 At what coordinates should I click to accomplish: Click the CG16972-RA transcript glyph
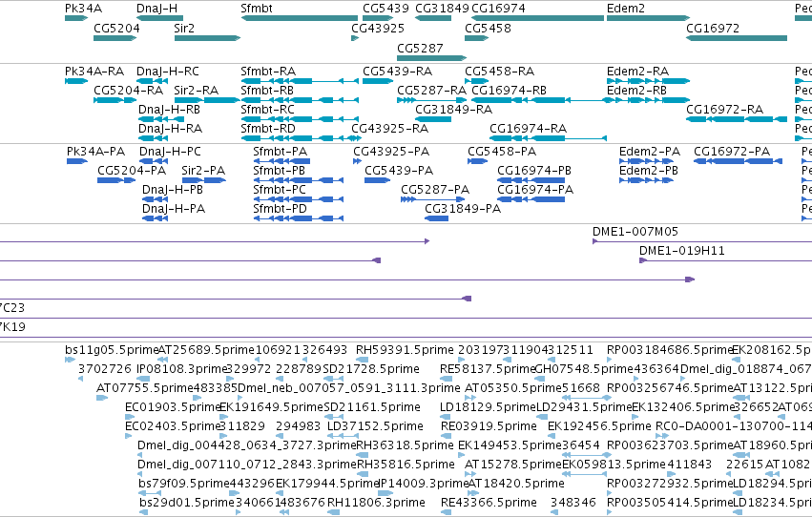[737, 119]
